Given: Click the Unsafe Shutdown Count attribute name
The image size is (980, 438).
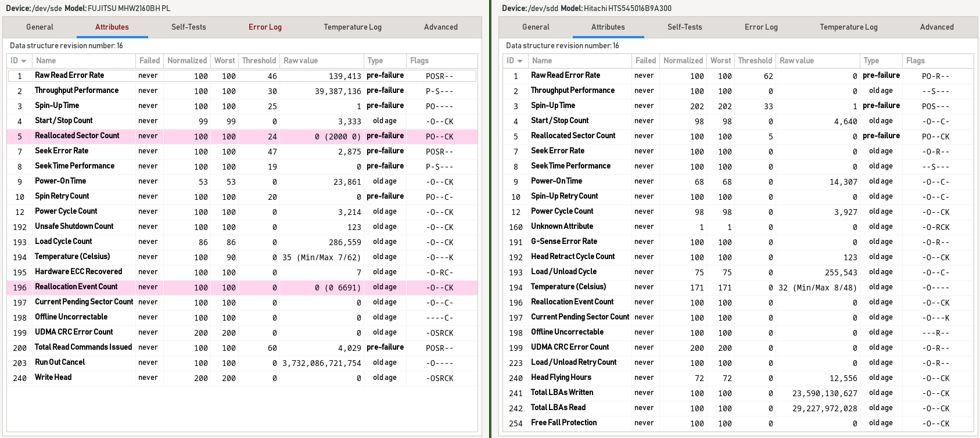Looking at the screenshot, I should point(74,227).
